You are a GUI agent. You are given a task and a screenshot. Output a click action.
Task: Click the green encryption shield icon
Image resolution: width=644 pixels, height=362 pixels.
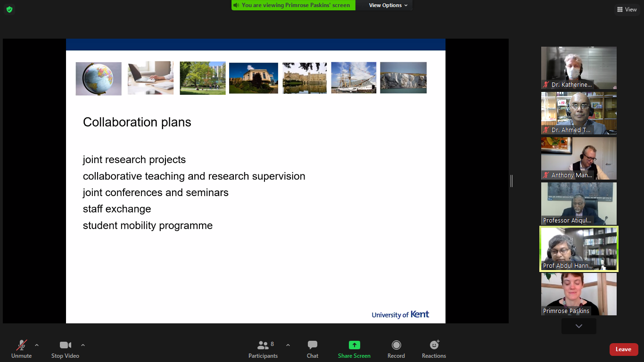pyautogui.click(x=9, y=9)
